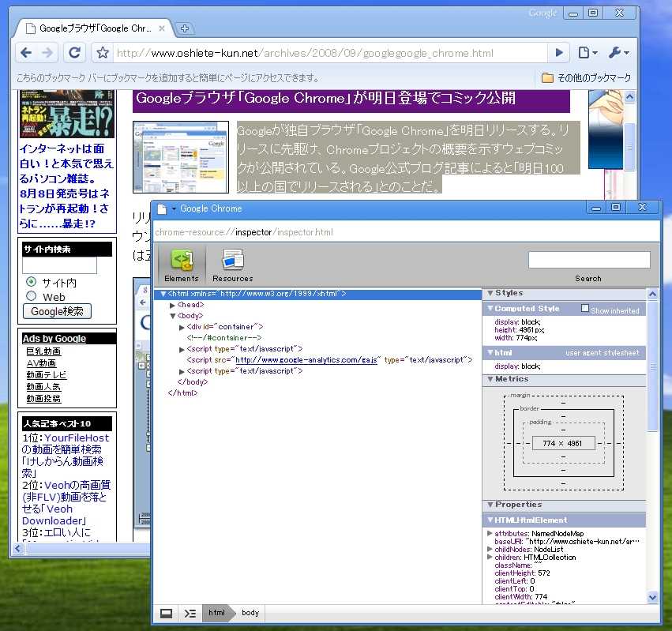Expand the attributes NamedNodeMap property

click(490, 533)
